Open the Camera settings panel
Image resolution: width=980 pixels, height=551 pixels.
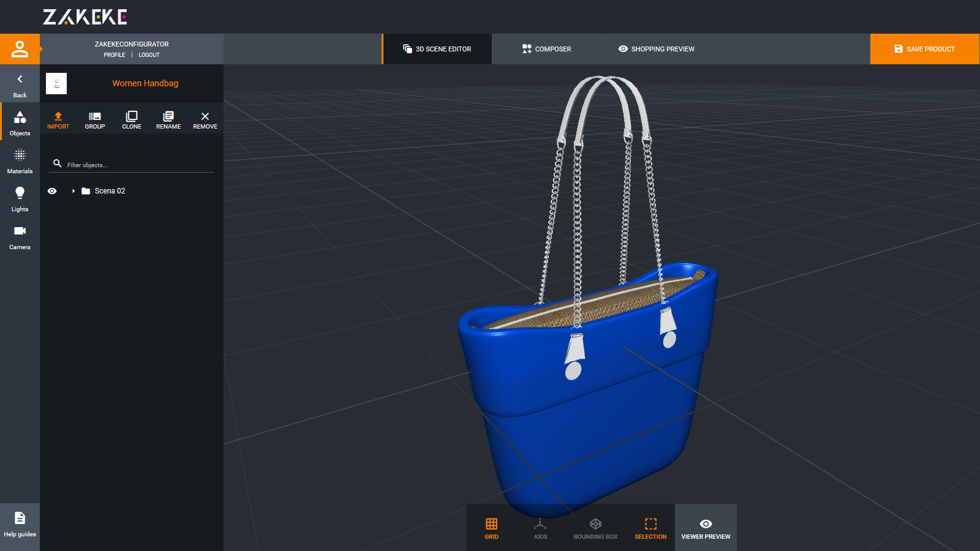[x=20, y=237]
